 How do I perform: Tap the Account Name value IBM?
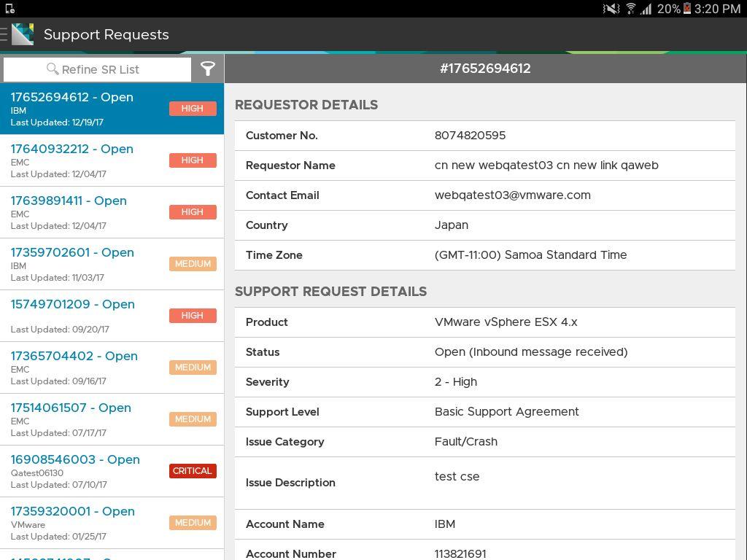coord(445,524)
